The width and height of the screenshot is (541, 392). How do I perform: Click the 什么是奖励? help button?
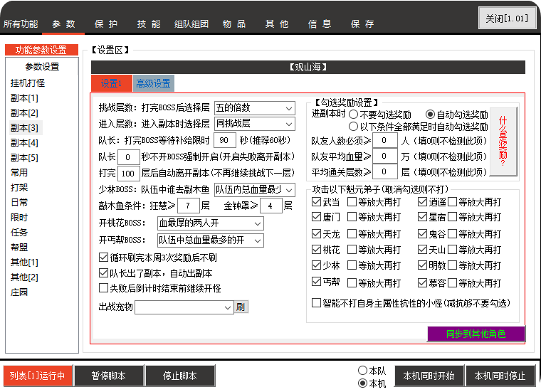(503, 142)
